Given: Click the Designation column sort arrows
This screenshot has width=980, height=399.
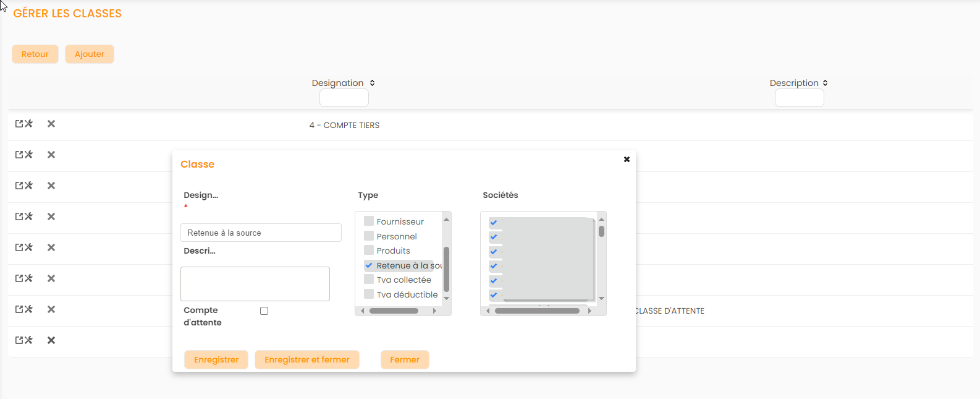Looking at the screenshot, I should pyautogui.click(x=372, y=83).
